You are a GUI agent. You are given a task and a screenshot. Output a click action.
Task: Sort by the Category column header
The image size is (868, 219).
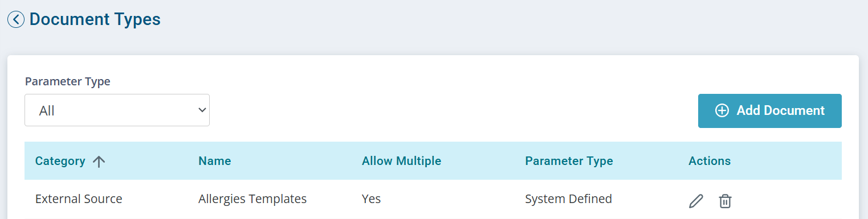(x=60, y=161)
